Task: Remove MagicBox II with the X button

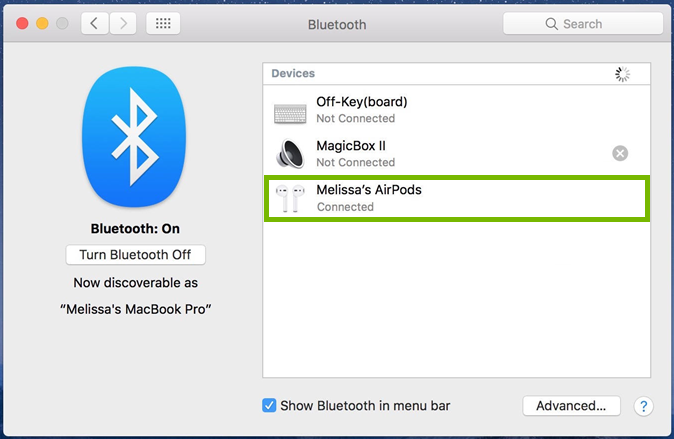Action: [x=620, y=153]
